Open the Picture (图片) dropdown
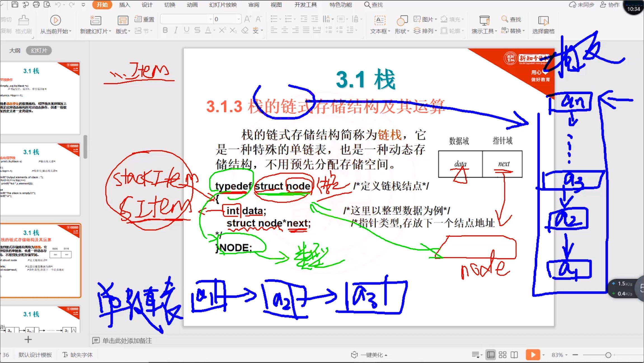This screenshot has width=644, height=363. click(x=425, y=19)
